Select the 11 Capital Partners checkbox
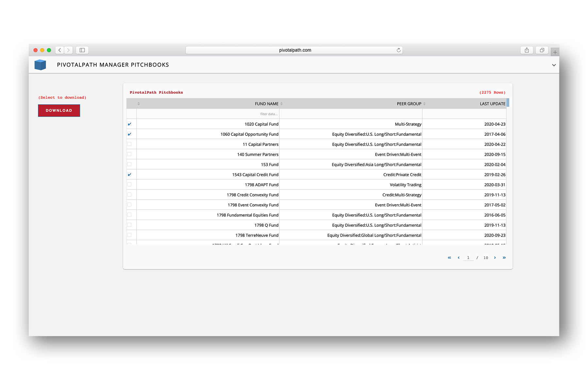This screenshot has width=588, height=392. [x=130, y=144]
